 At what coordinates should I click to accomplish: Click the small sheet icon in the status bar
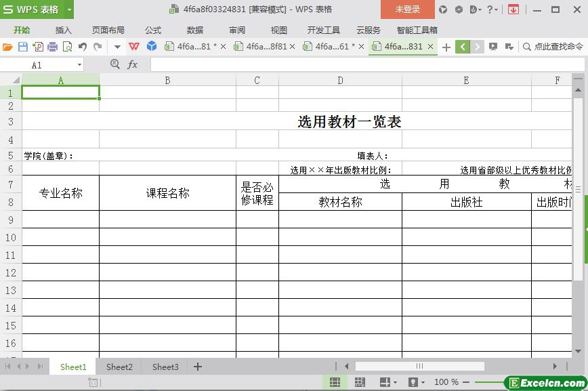(93, 382)
